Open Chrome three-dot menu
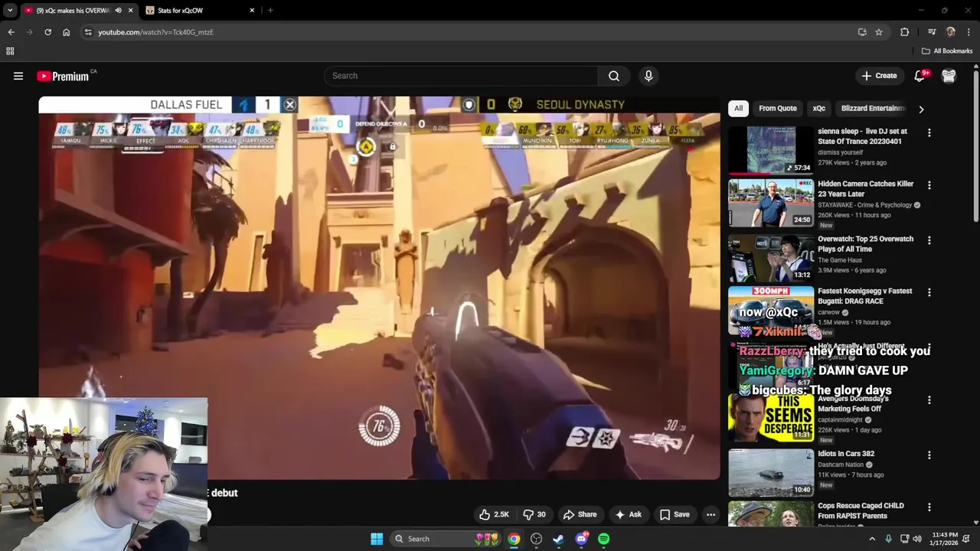 coord(969,32)
